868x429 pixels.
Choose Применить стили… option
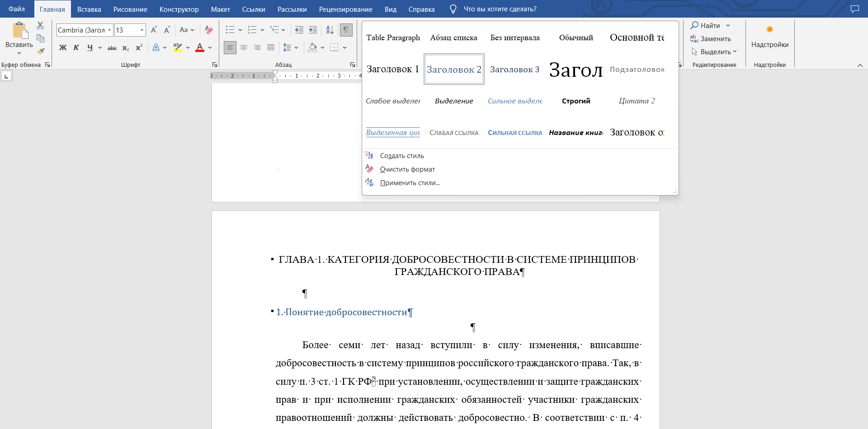pos(410,183)
